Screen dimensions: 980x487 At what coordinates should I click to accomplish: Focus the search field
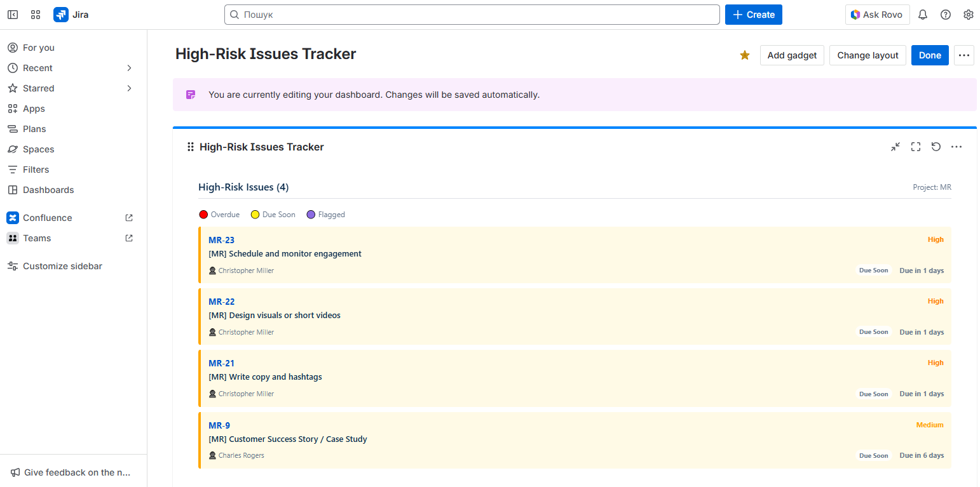click(x=472, y=15)
